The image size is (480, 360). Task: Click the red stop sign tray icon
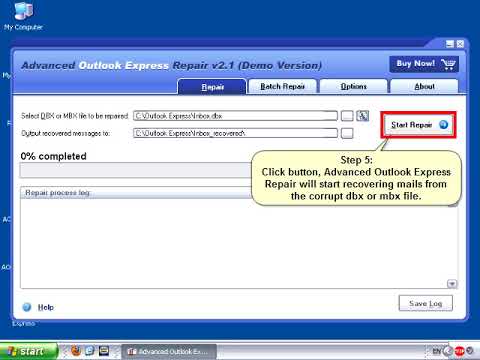[x=460, y=351]
